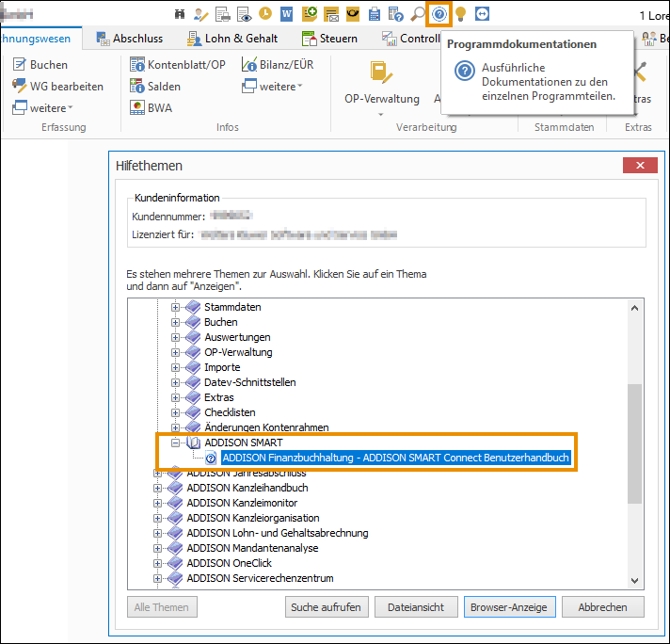The width and height of the screenshot is (670, 644).
Task: Expand the Auswertungen help topic
Action: [x=175, y=337]
